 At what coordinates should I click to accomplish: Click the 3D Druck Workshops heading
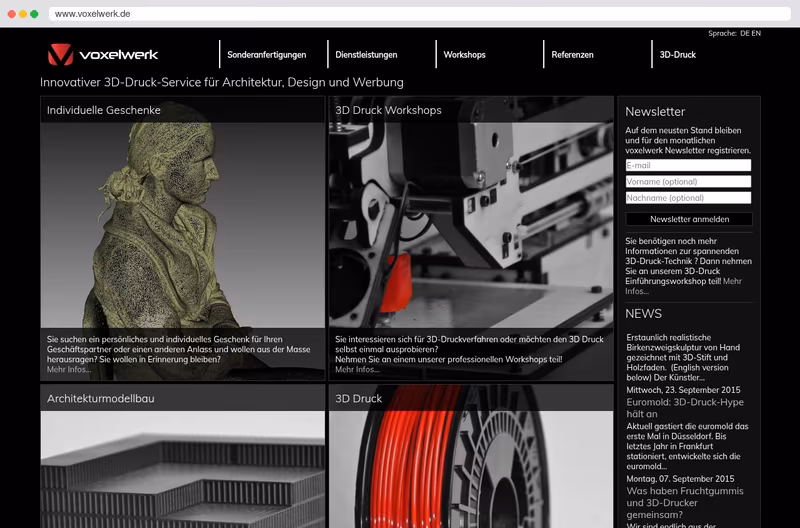tap(388, 110)
